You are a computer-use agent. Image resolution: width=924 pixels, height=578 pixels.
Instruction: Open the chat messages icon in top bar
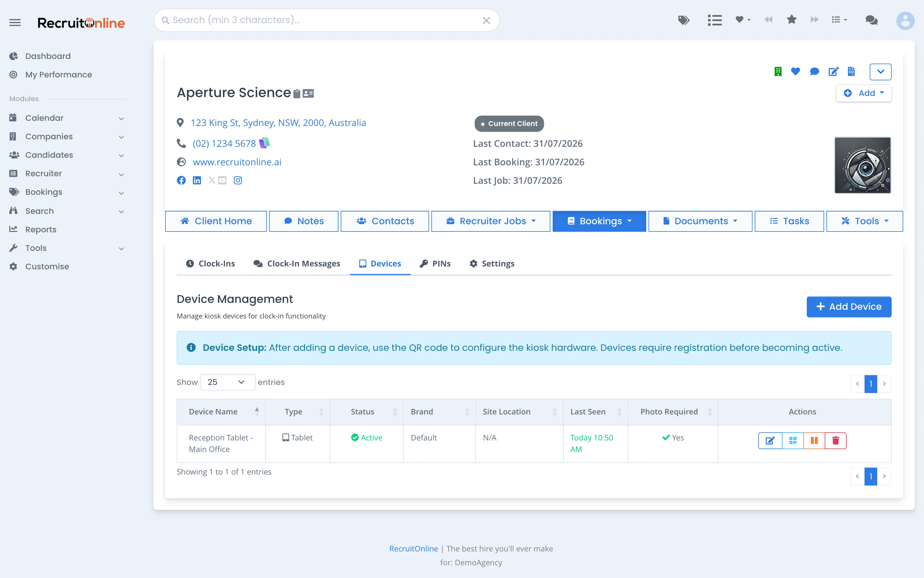(x=871, y=20)
